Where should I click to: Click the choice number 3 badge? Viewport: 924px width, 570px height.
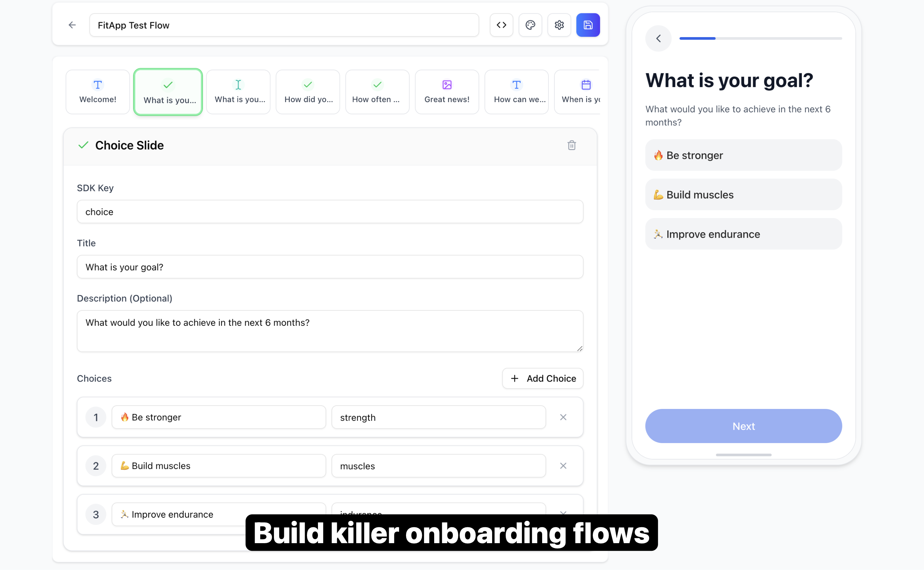tap(96, 515)
